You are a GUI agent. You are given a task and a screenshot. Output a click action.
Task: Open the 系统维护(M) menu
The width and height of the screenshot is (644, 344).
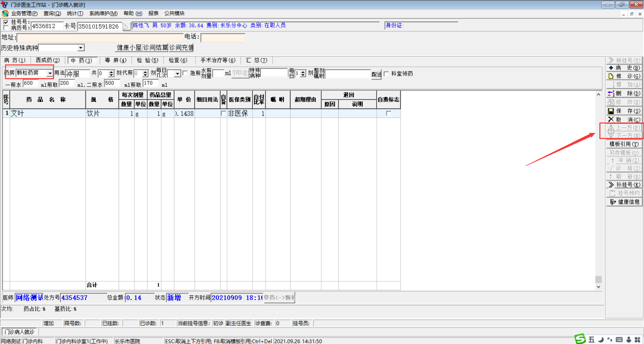pos(104,13)
